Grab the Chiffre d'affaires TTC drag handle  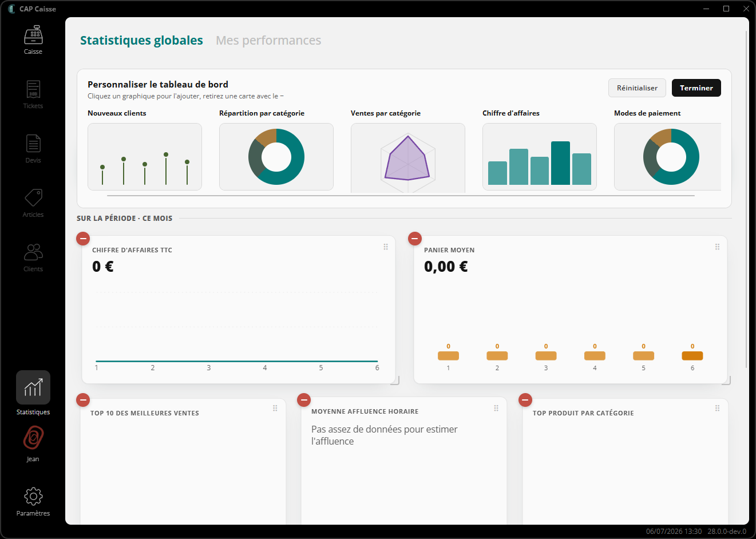[386, 247]
